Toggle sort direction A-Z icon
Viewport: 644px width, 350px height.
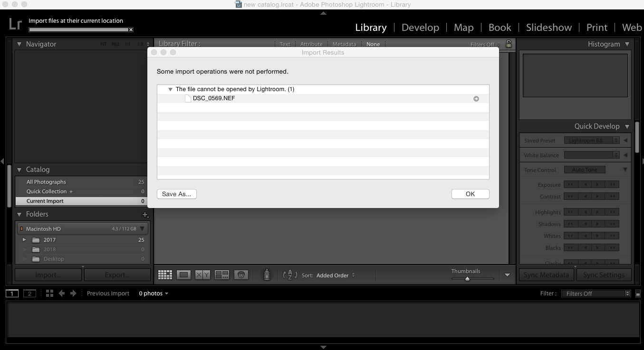290,275
